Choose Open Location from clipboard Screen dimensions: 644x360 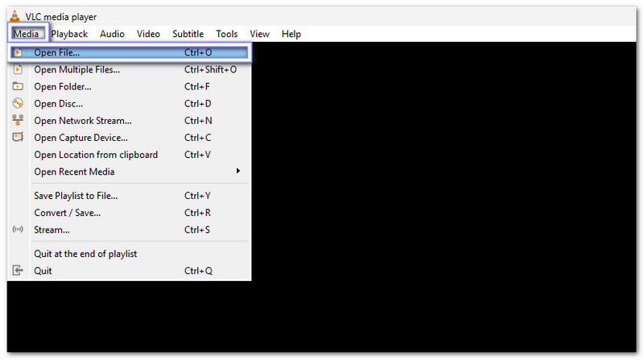[96, 155]
